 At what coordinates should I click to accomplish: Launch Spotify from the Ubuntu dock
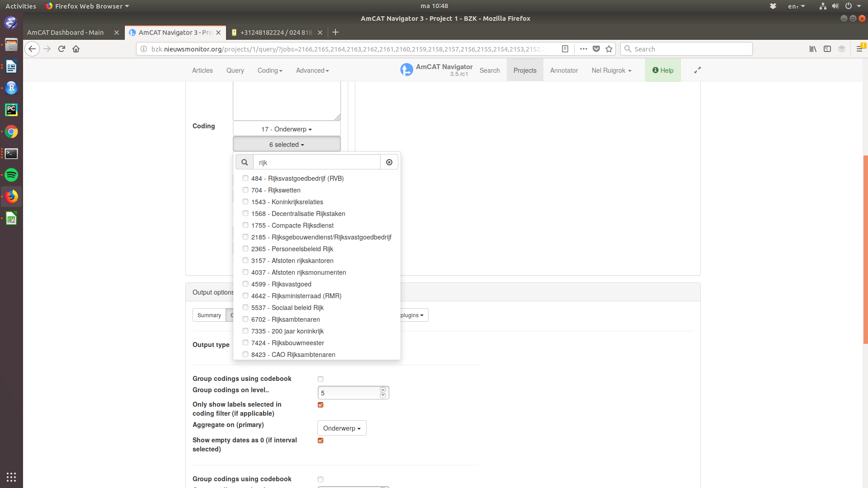click(x=11, y=175)
